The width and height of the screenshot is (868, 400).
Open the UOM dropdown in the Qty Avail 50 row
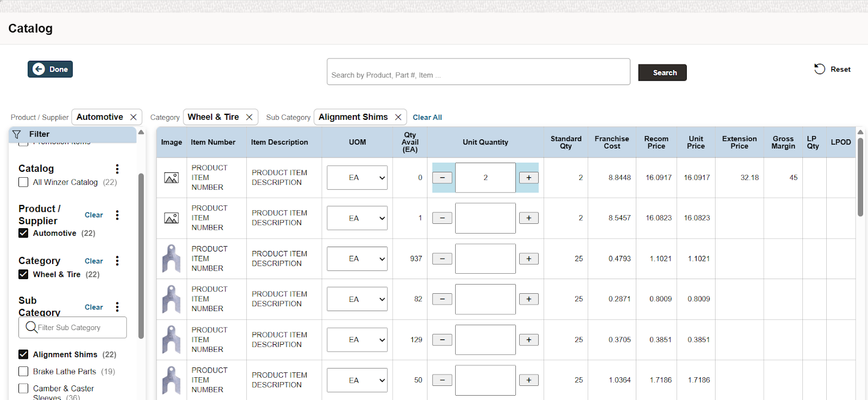(357, 380)
